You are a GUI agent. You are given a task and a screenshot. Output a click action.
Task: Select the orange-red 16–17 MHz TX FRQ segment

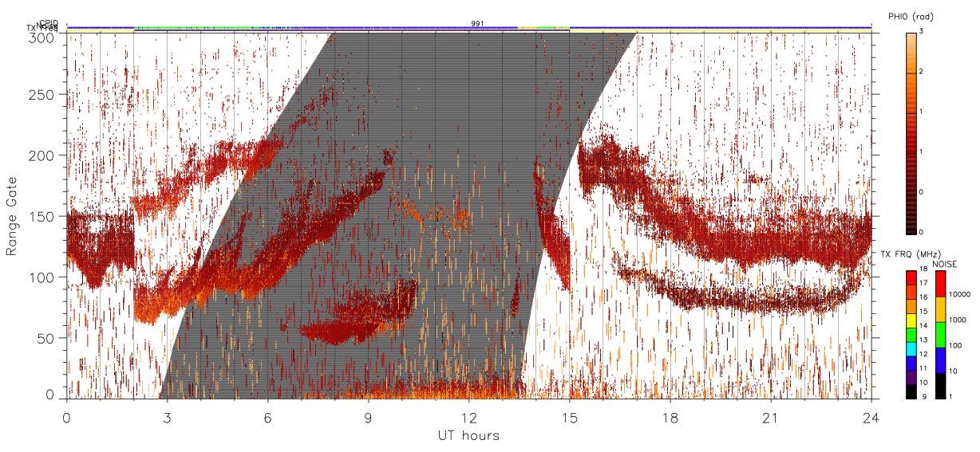[911, 292]
